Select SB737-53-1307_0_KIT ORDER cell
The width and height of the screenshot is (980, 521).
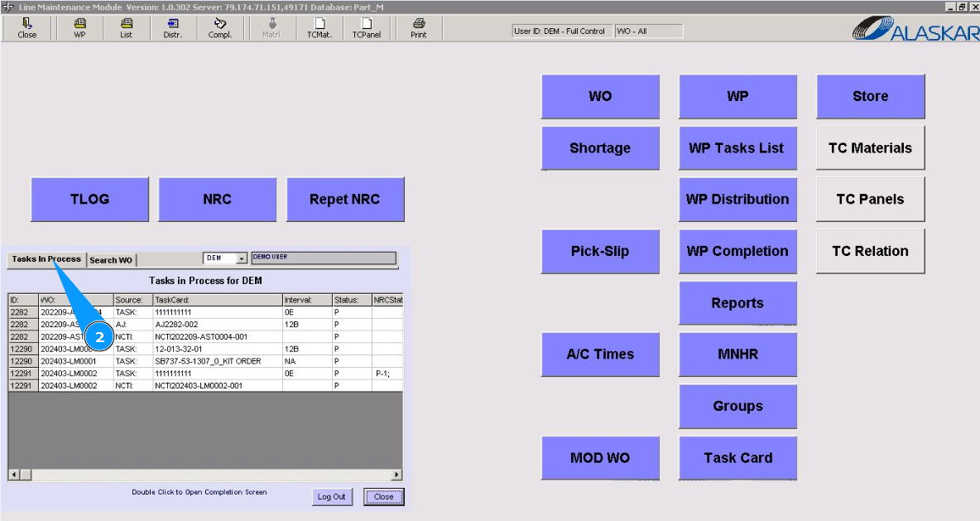coord(218,361)
